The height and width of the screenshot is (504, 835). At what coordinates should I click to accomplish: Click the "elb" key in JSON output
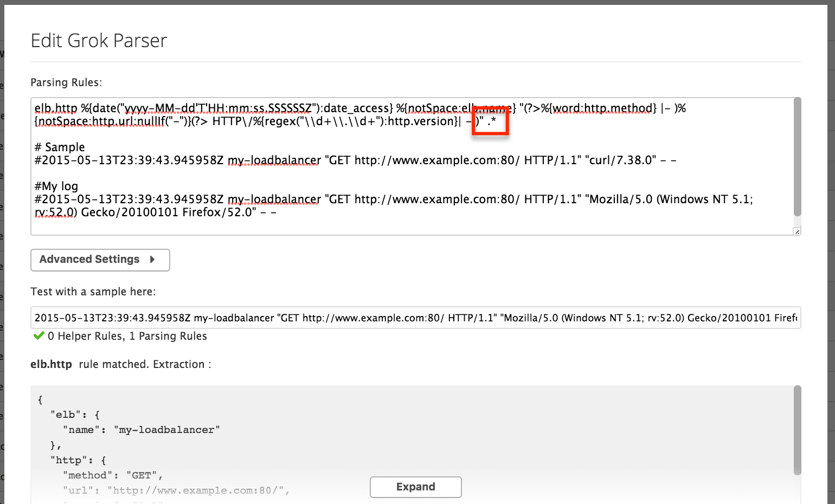tap(65, 415)
